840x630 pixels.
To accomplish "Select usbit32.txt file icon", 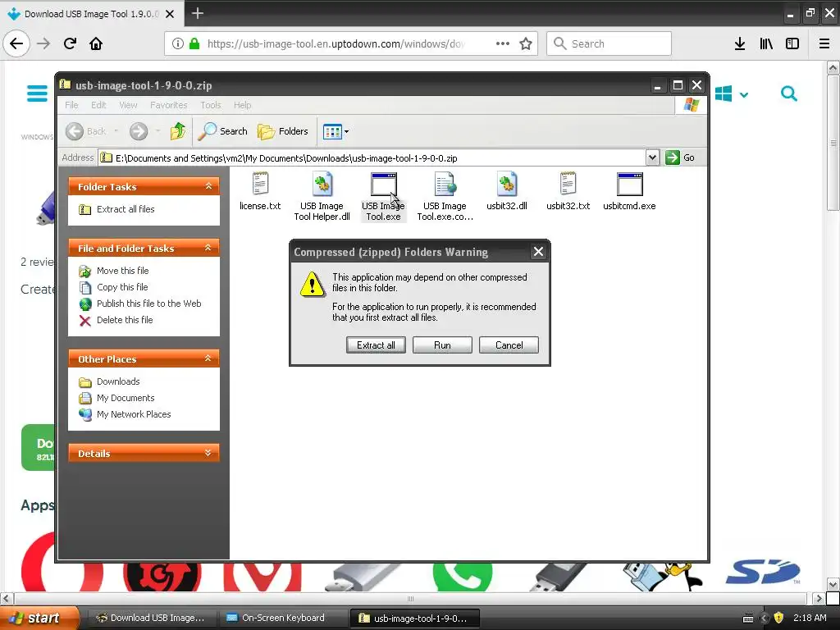I will (568, 184).
